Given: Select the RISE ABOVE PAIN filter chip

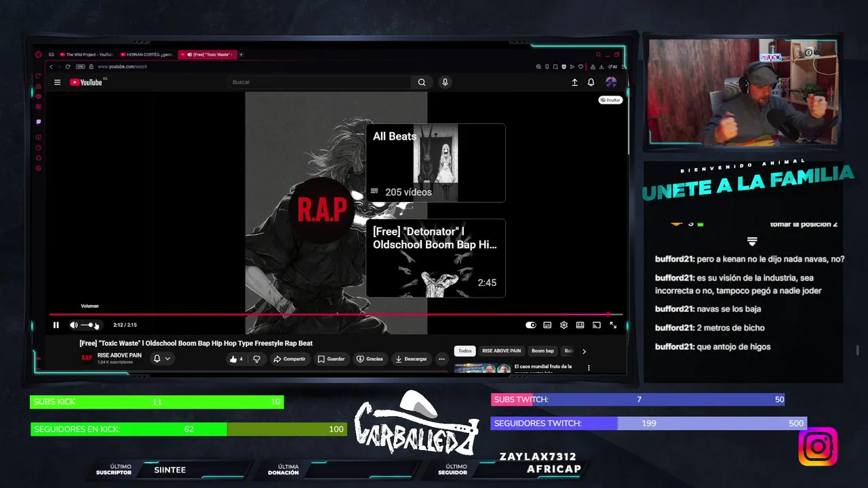Looking at the screenshot, I should click(501, 351).
